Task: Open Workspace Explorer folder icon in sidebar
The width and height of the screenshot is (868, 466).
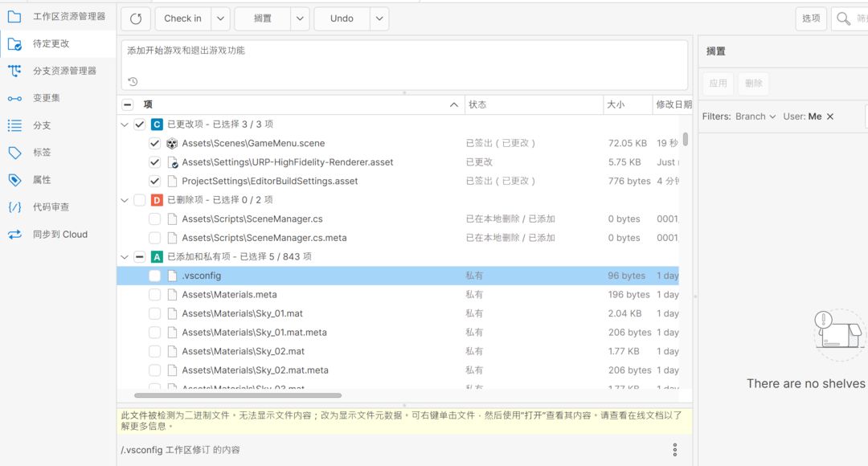Action: 14,16
